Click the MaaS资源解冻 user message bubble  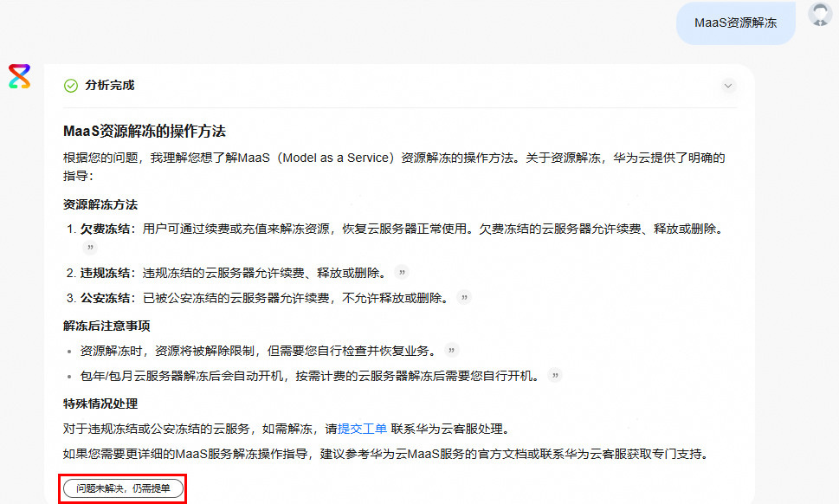(x=735, y=23)
